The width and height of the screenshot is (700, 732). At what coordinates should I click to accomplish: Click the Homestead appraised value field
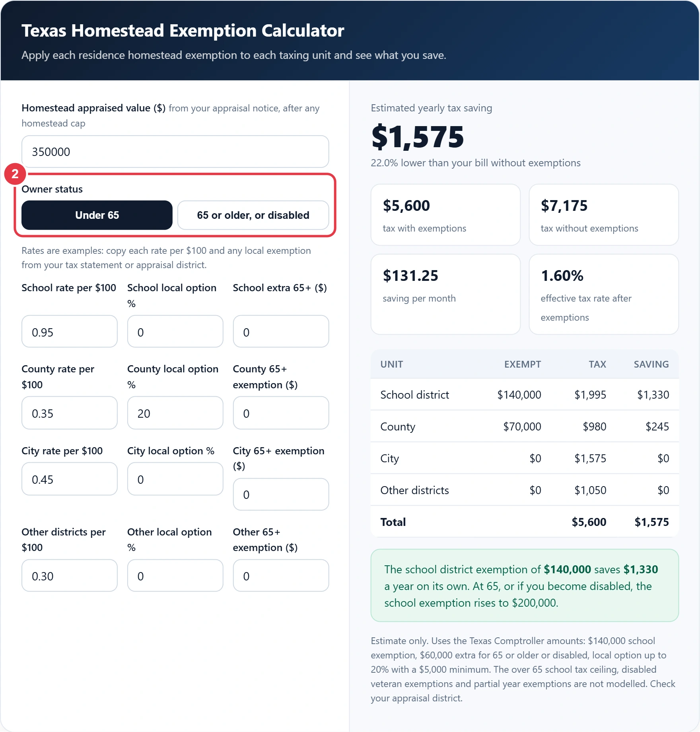click(175, 152)
